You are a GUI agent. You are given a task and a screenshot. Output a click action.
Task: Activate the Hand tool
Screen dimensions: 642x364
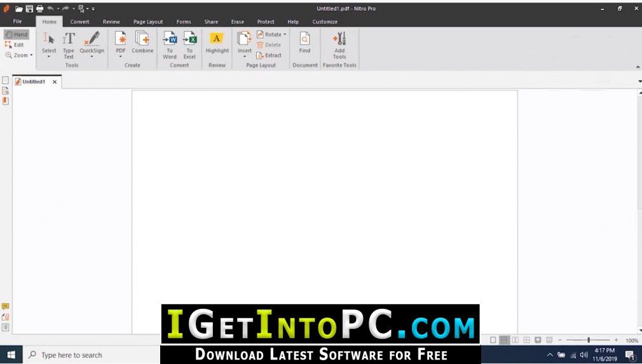coord(17,34)
